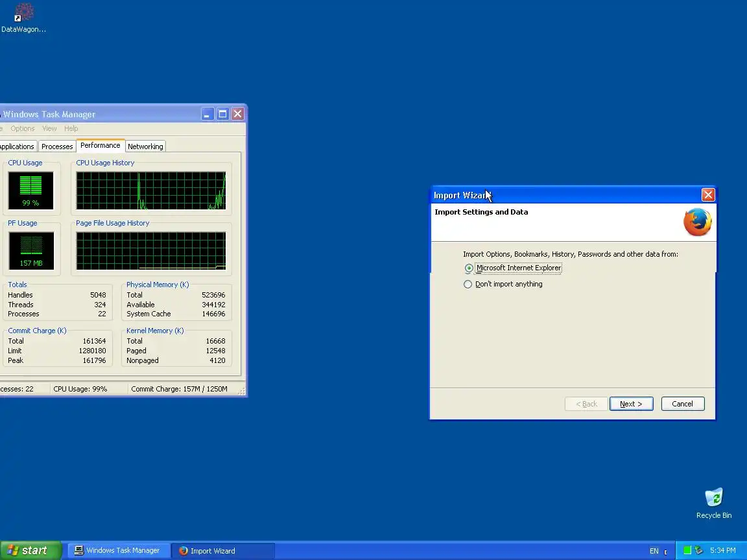Click the System Cache value 146696

(x=213, y=314)
